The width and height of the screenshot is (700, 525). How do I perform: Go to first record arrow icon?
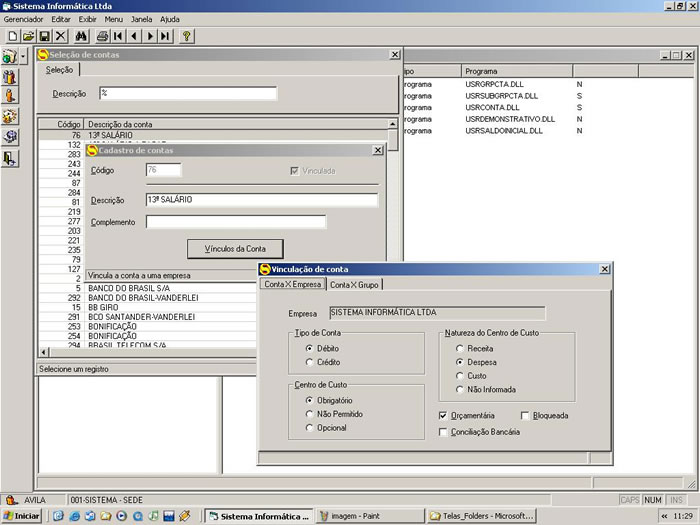[x=118, y=36]
